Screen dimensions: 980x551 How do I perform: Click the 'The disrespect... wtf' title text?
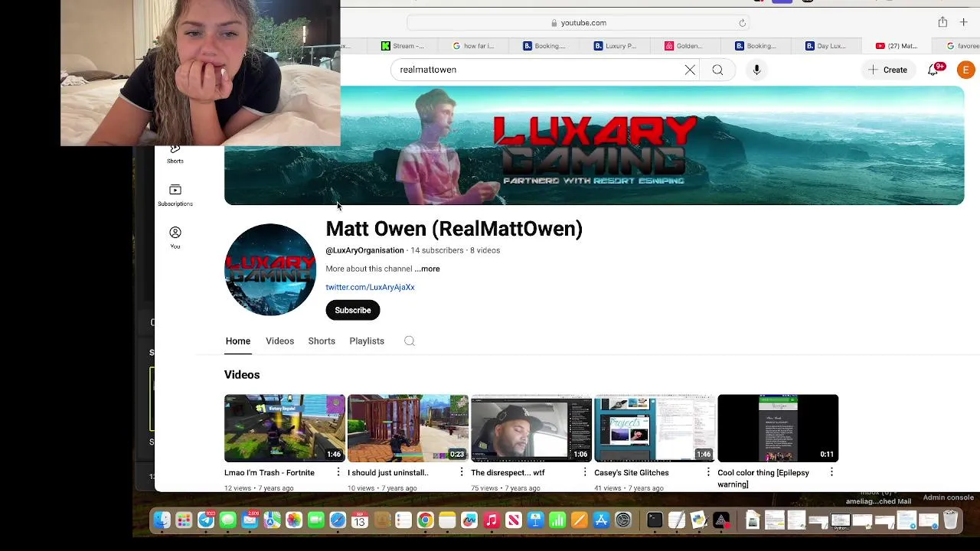point(508,473)
